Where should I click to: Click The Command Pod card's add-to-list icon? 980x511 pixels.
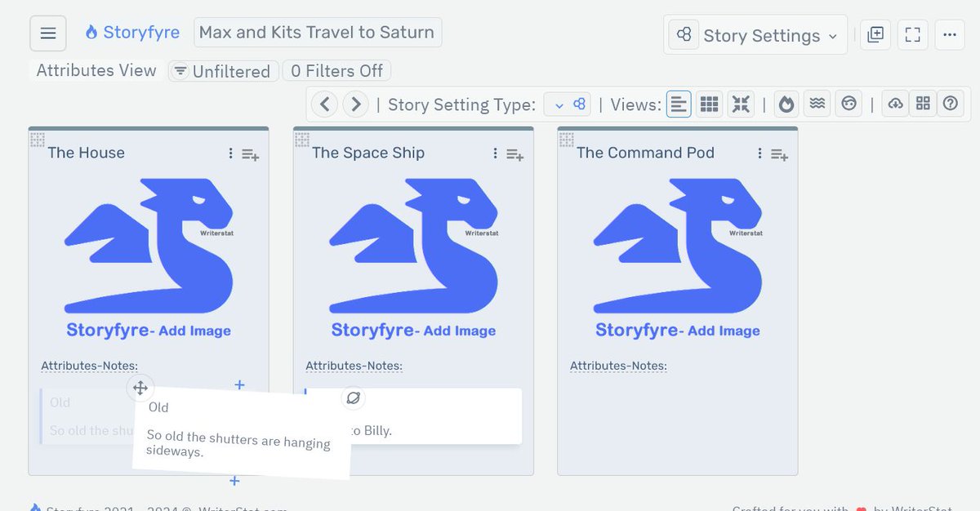point(780,154)
